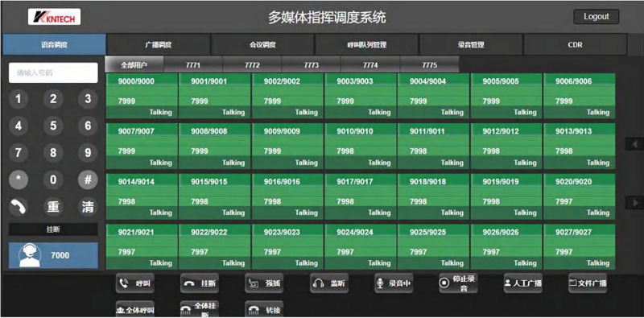The image size is (644, 318).
Task: Click keypad digit 1
Action: point(19,99)
